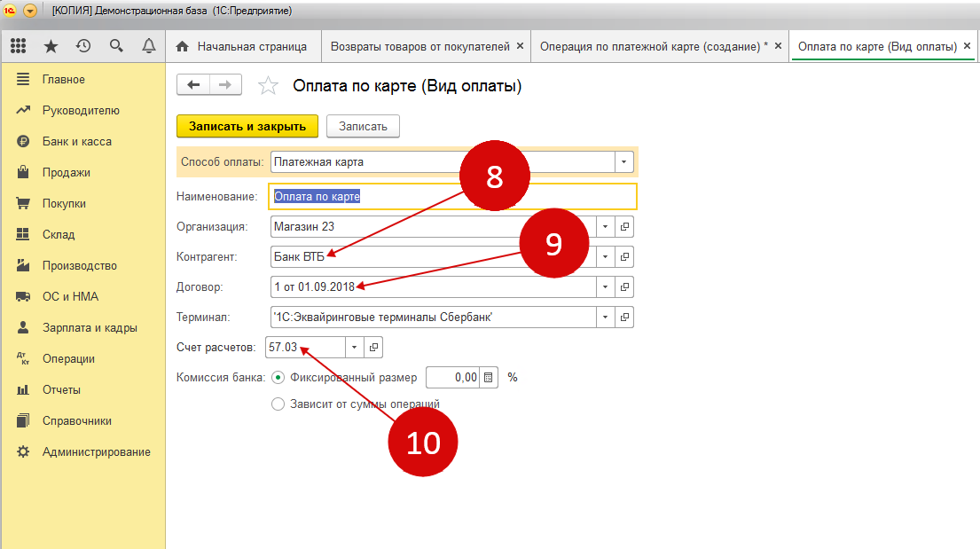The height and width of the screenshot is (549, 980).
Task: Open the History clock icon
Action: tap(83, 45)
